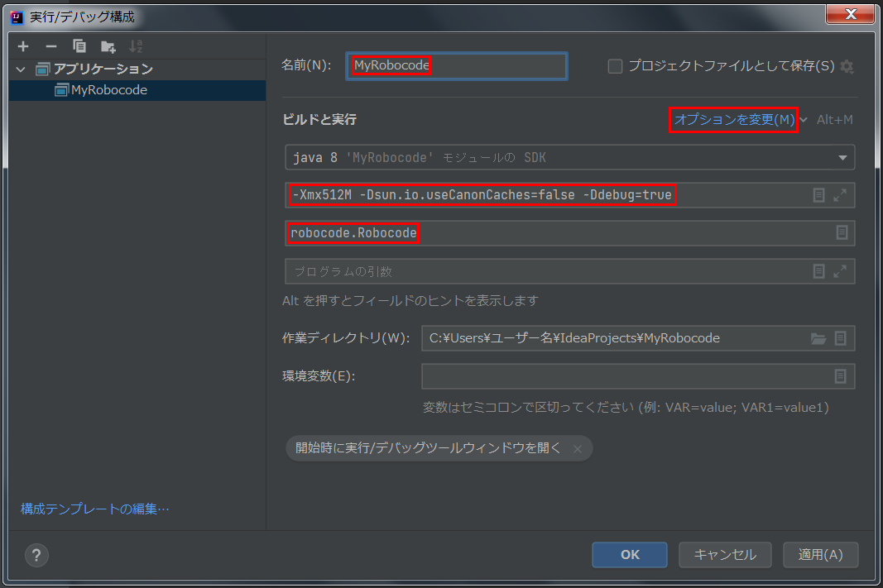Image resolution: width=883 pixels, height=588 pixels.
Task: Remove selected configuration with minus icon
Action: click(x=51, y=46)
